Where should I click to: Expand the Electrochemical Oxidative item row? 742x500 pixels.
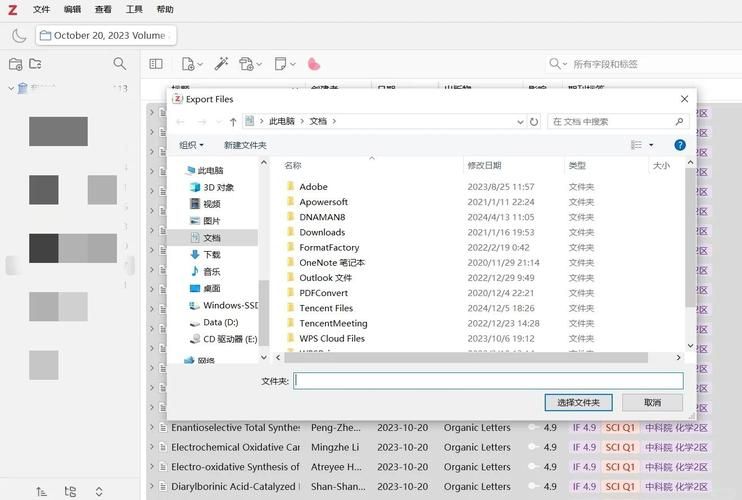click(x=152, y=447)
